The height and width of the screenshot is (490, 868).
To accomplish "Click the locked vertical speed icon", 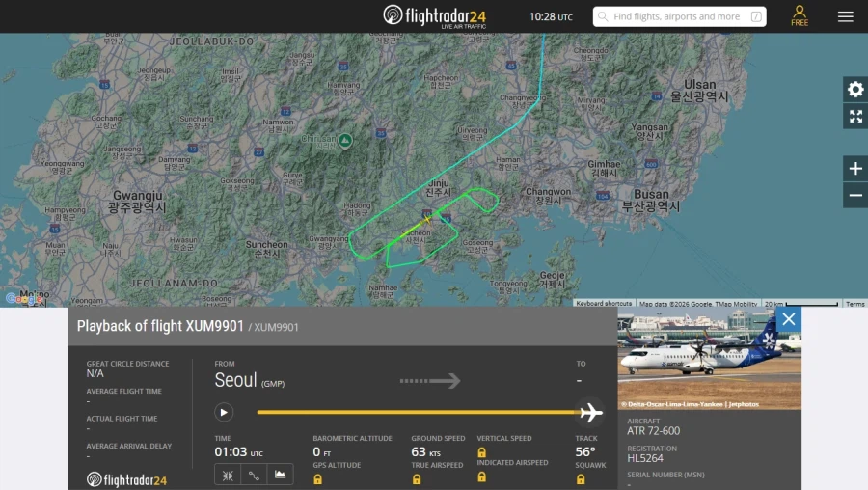I will point(481,451).
